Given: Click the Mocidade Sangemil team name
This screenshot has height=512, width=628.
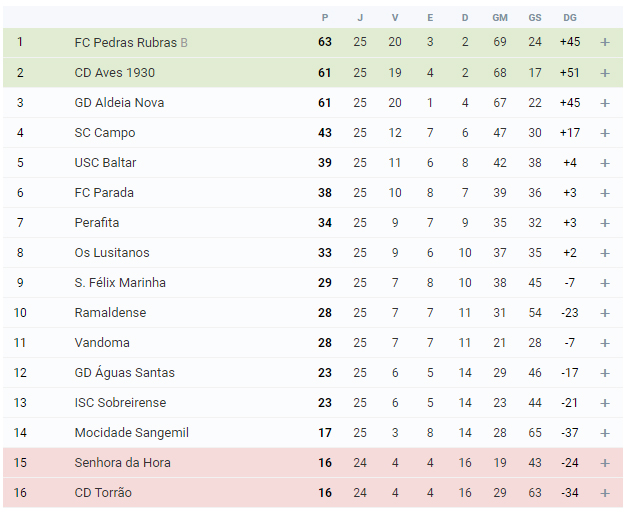Looking at the screenshot, I should click(131, 433).
